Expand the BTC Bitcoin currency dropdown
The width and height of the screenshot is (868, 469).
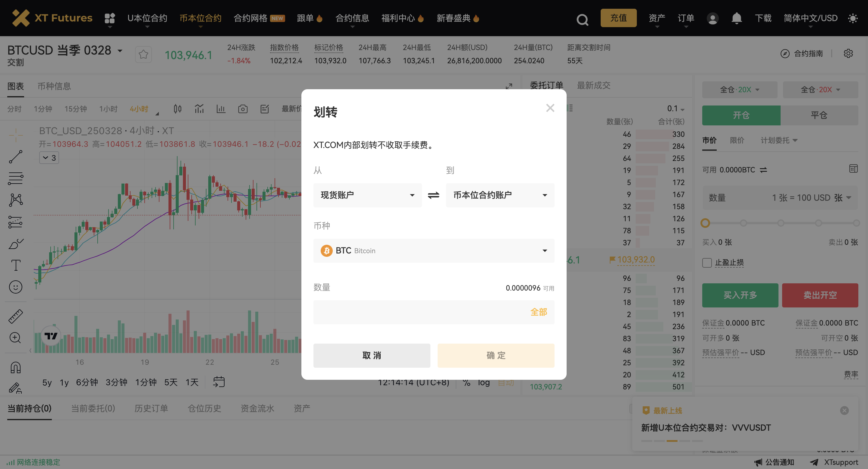(x=433, y=250)
